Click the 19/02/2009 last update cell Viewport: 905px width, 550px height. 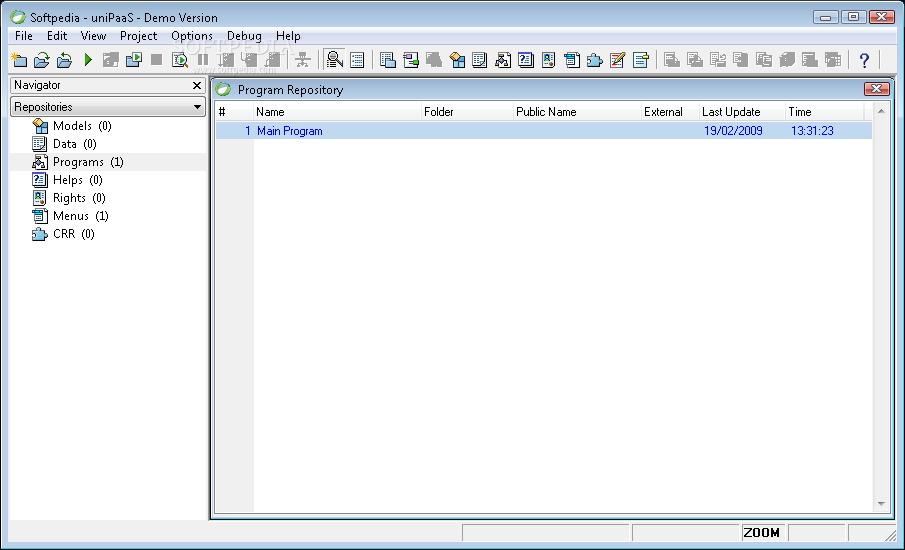coord(733,131)
